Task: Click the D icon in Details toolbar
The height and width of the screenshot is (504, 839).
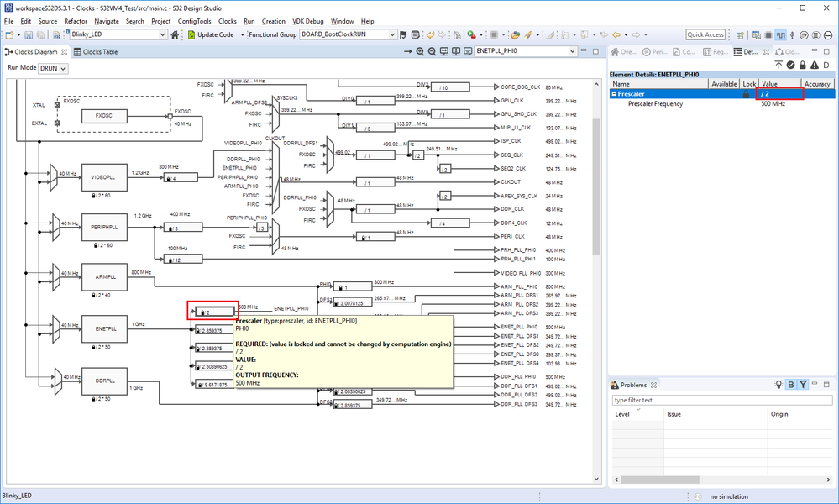Action: tap(826, 65)
